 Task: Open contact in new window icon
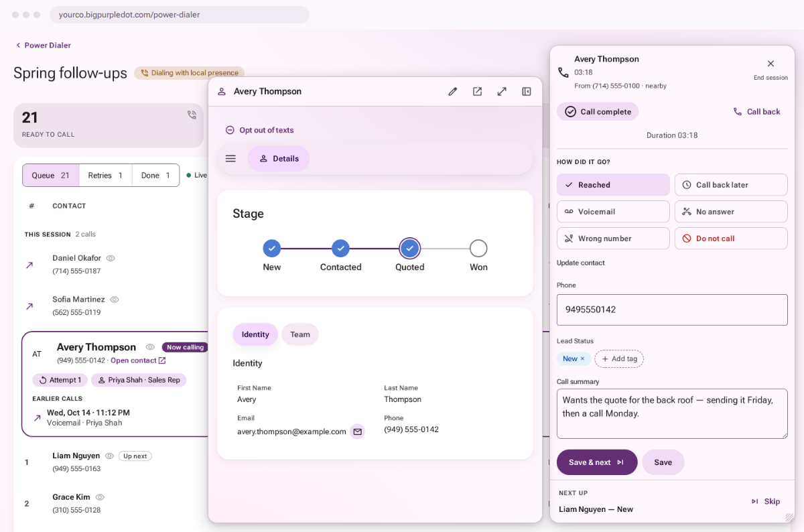point(477,92)
